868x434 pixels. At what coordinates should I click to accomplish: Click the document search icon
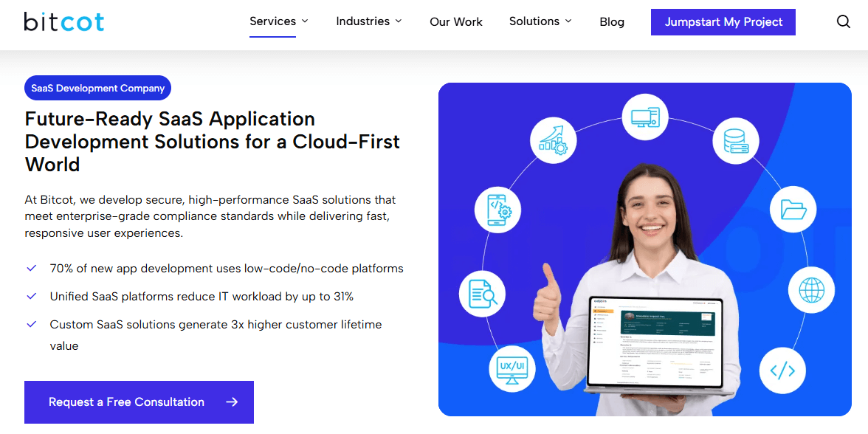click(482, 294)
